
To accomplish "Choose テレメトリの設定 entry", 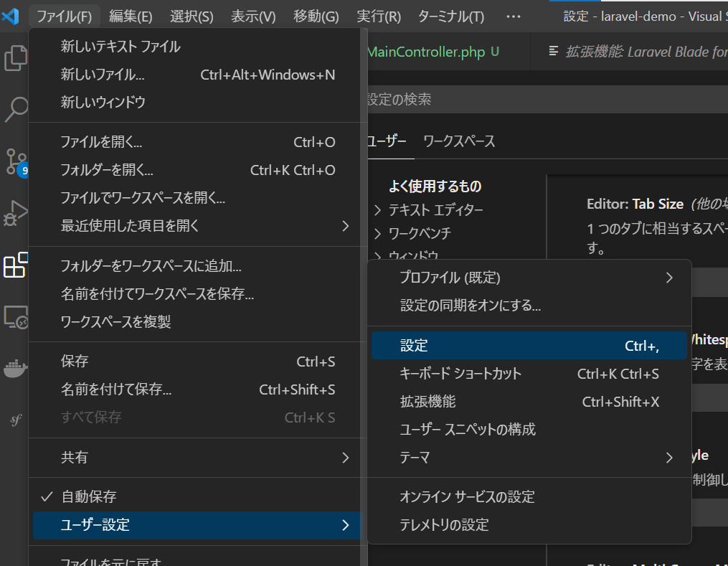I will pyautogui.click(x=529, y=525).
